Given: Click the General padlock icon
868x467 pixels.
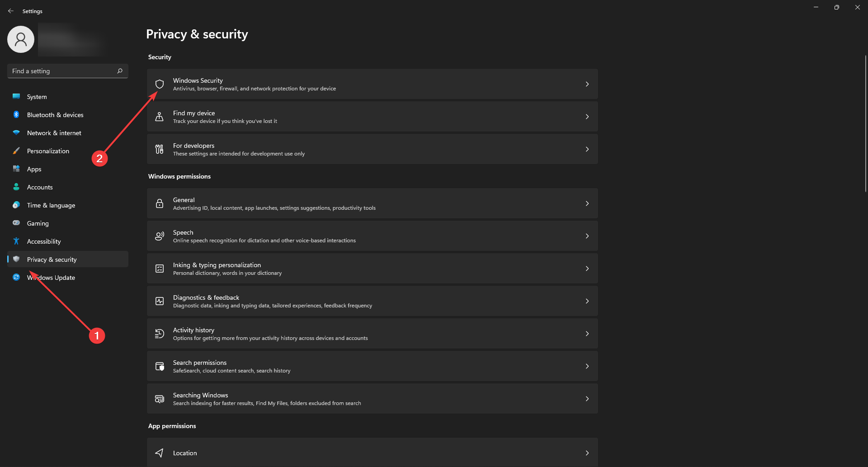Looking at the screenshot, I should click(160, 203).
